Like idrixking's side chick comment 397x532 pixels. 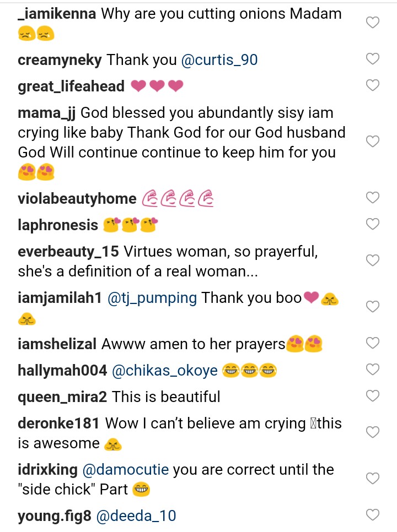click(x=373, y=478)
